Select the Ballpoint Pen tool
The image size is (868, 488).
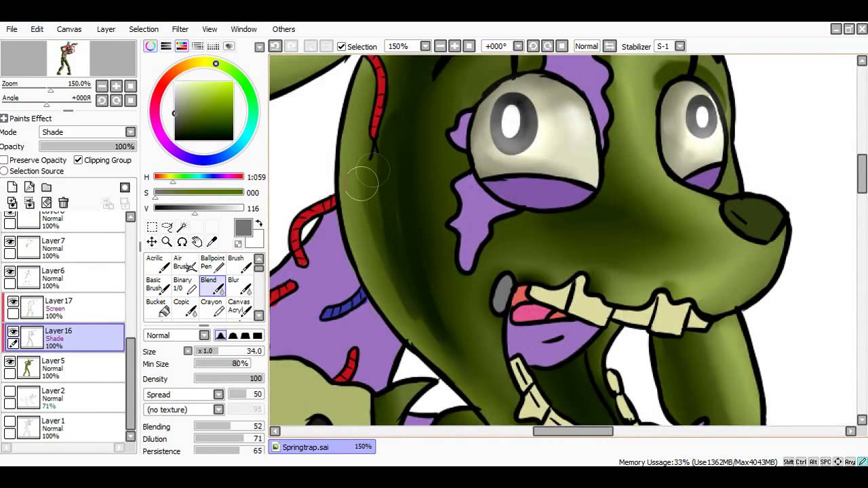[212, 263]
